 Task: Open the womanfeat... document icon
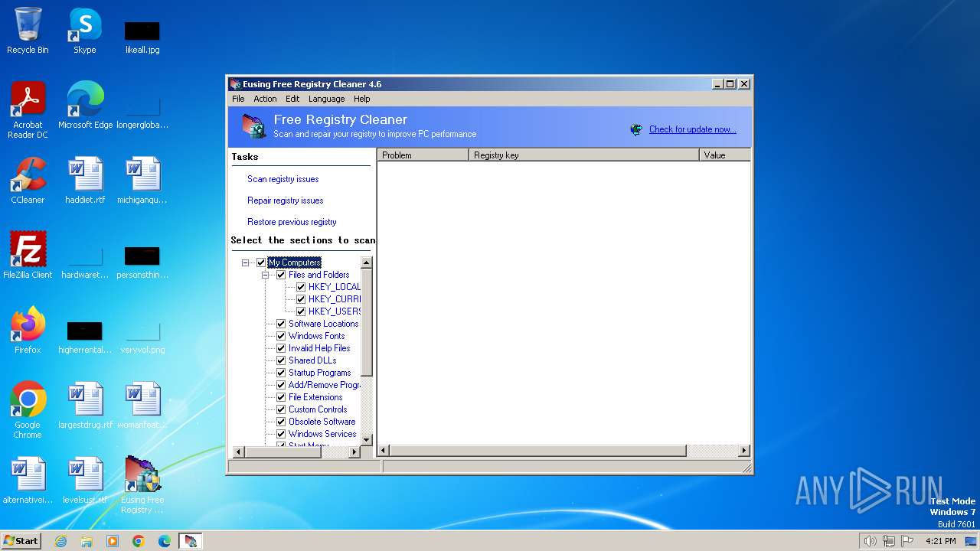pos(142,405)
